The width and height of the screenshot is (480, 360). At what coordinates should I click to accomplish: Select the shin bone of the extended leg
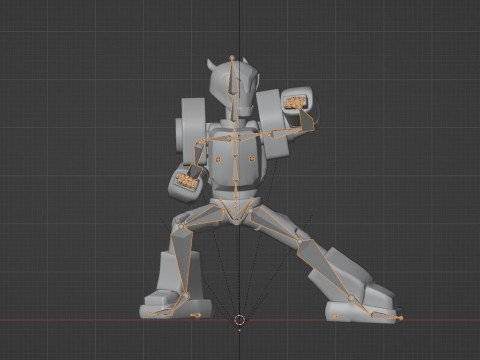322,265
